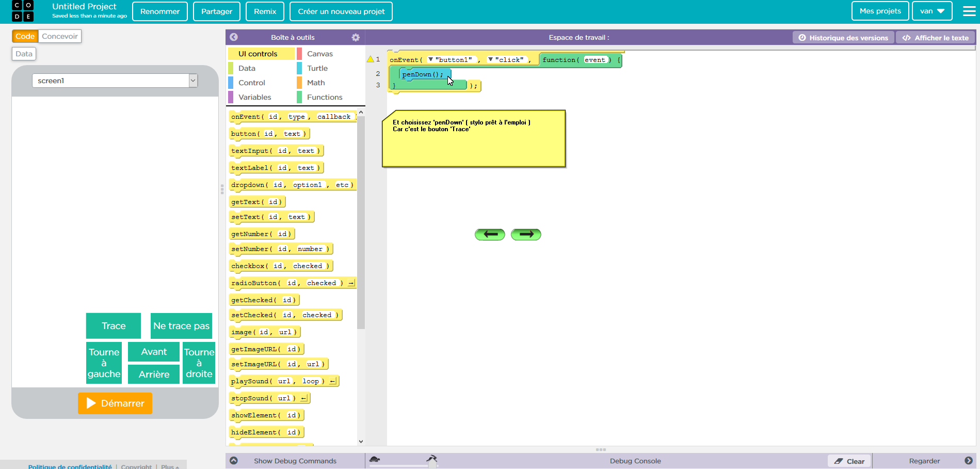Click Politique de confidentialité link
This screenshot has height=469, width=980.
(x=70, y=466)
